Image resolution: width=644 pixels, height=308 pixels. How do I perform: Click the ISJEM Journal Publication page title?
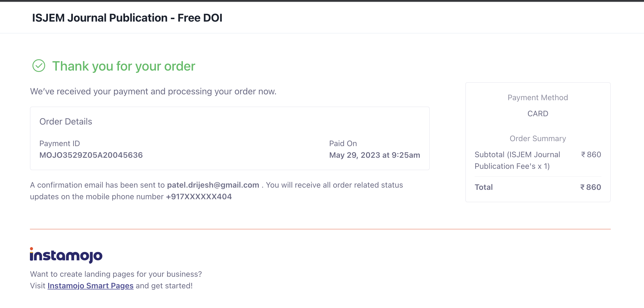point(127,18)
